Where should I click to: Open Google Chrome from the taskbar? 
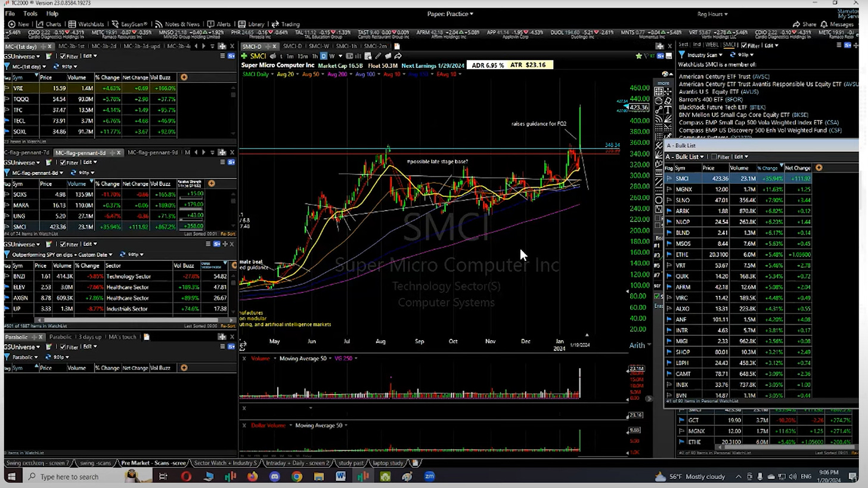tap(296, 476)
